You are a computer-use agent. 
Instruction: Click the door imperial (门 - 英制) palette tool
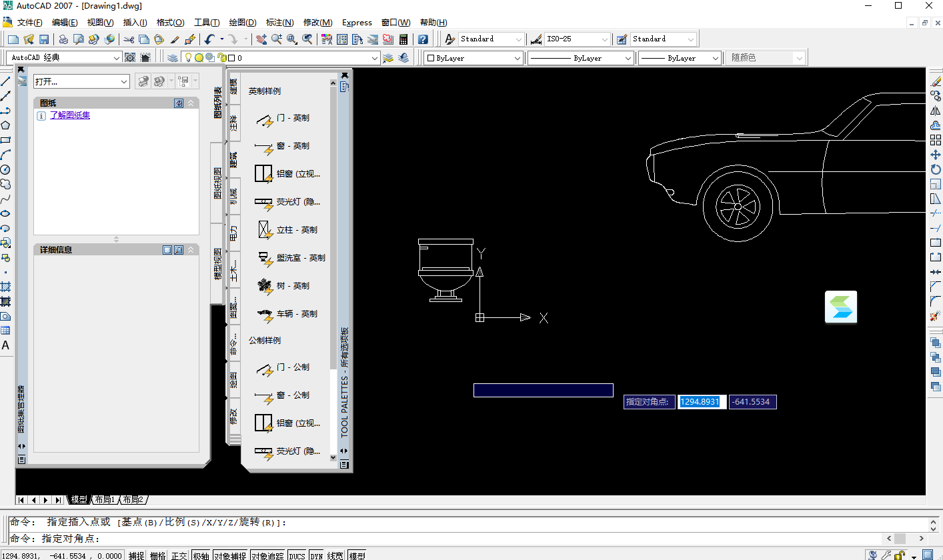pos(284,118)
